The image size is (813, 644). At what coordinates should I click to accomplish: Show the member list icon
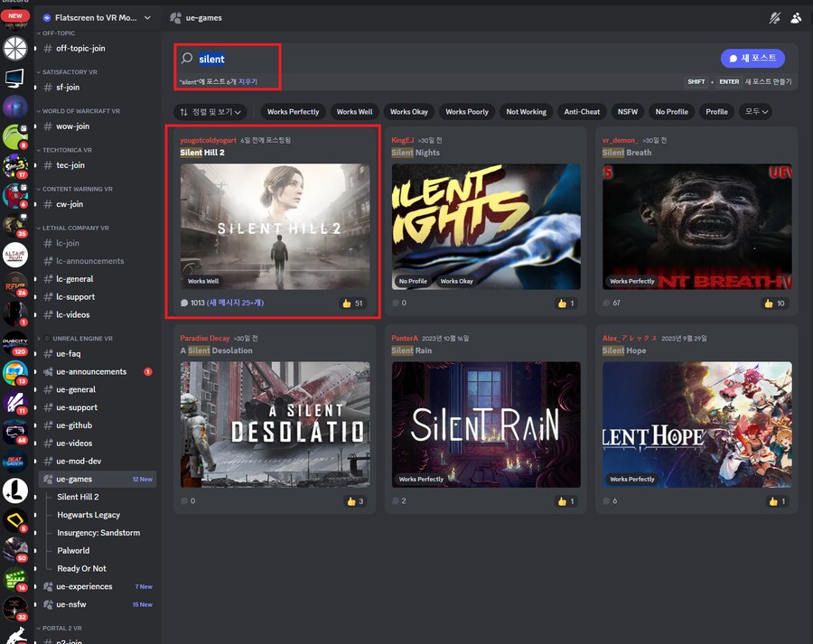click(x=796, y=17)
